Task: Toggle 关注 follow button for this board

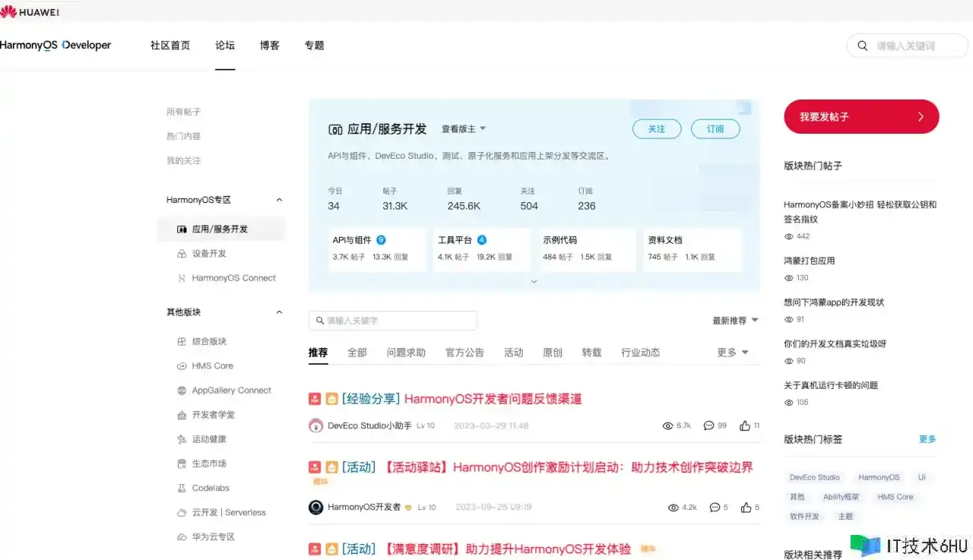Action: point(657,129)
